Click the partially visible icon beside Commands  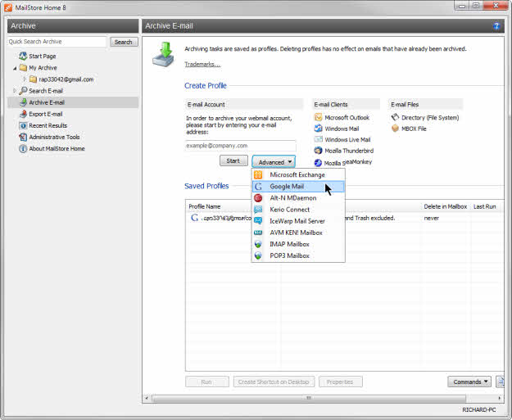pyautogui.click(x=501, y=382)
